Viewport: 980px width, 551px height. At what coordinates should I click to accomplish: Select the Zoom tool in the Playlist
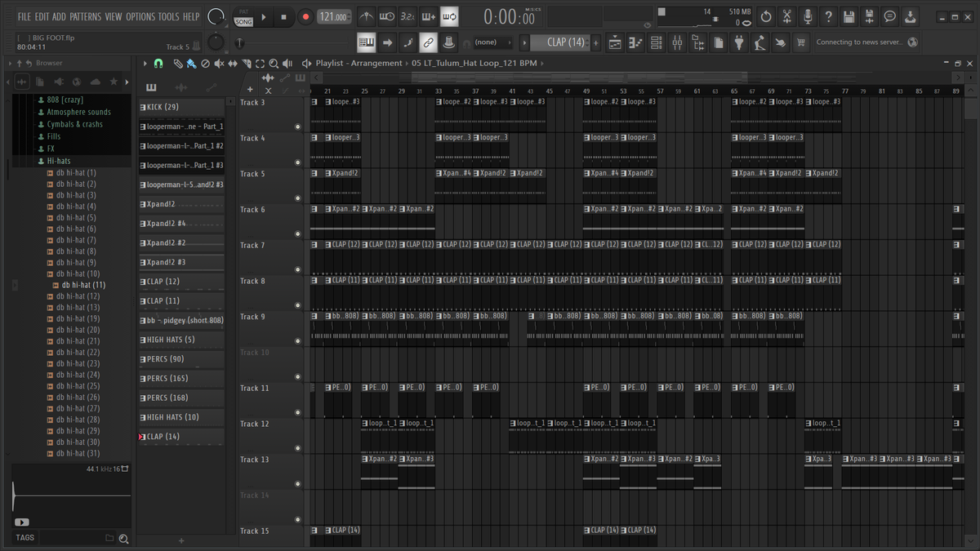click(x=274, y=64)
